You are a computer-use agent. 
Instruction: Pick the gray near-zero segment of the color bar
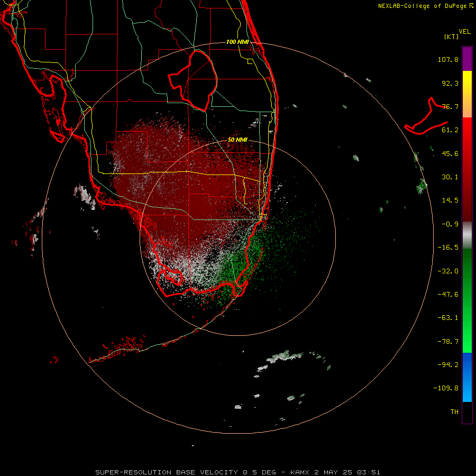click(x=467, y=234)
